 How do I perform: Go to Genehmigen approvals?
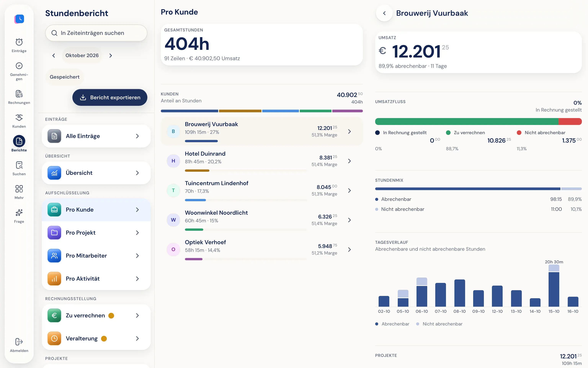coord(19,71)
